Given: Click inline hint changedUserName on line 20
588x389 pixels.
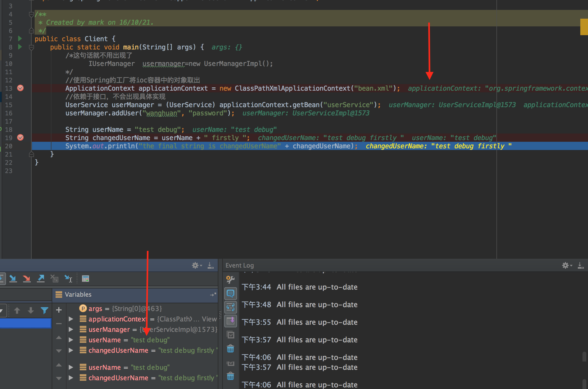Looking at the screenshot, I should [x=438, y=146].
